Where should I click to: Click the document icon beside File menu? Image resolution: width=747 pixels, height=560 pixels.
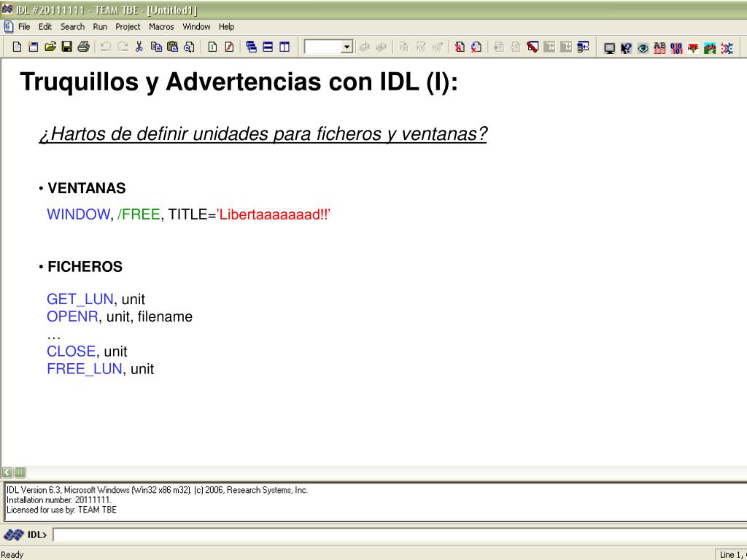pyautogui.click(x=8, y=27)
